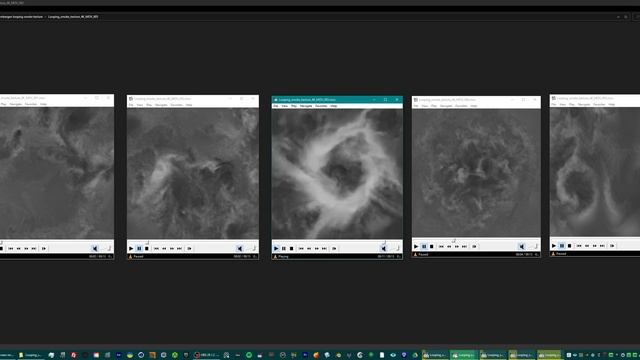640x360 pixels.
Task: Step frame forward in the rightmost player window
Action: (x=612, y=246)
